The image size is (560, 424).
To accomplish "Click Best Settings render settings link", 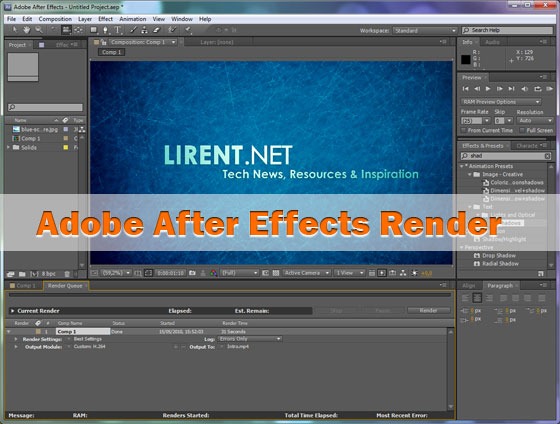I will coord(88,339).
